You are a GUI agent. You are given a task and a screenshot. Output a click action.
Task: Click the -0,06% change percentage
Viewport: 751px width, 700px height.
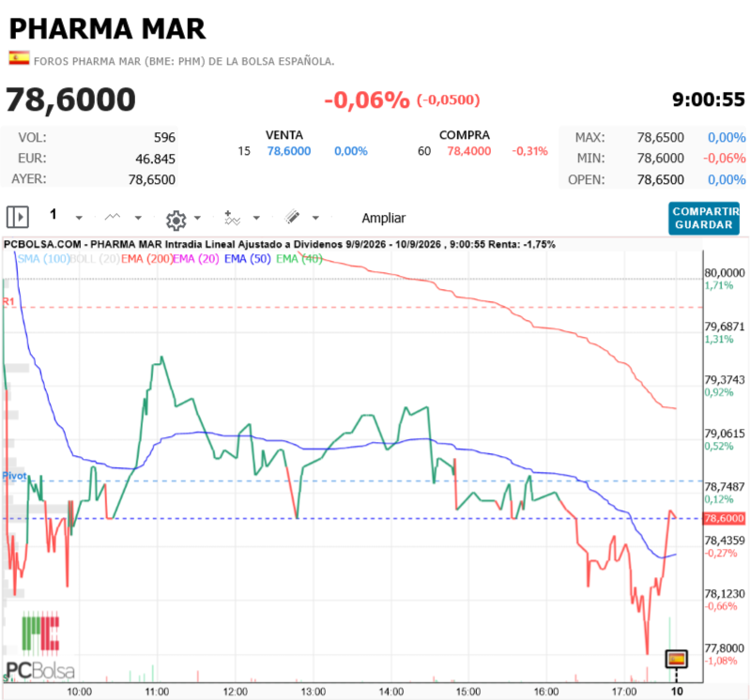(367, 100)
